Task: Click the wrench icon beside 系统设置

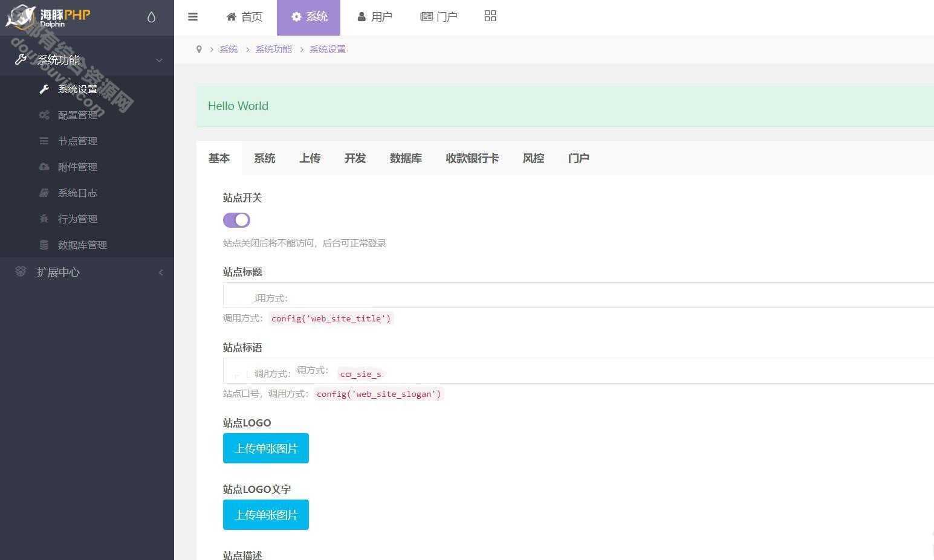Action: [44, 89]
